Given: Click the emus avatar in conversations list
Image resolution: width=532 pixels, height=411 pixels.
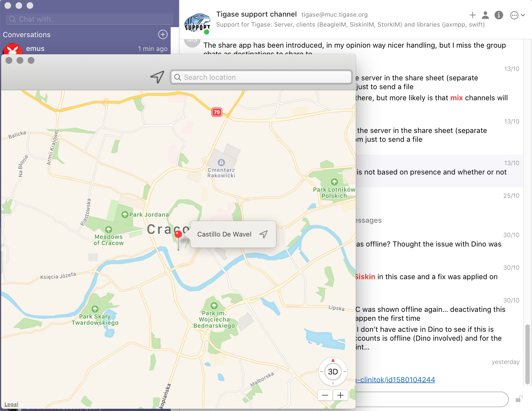Looking at the screenshot, I should (13, 49).
